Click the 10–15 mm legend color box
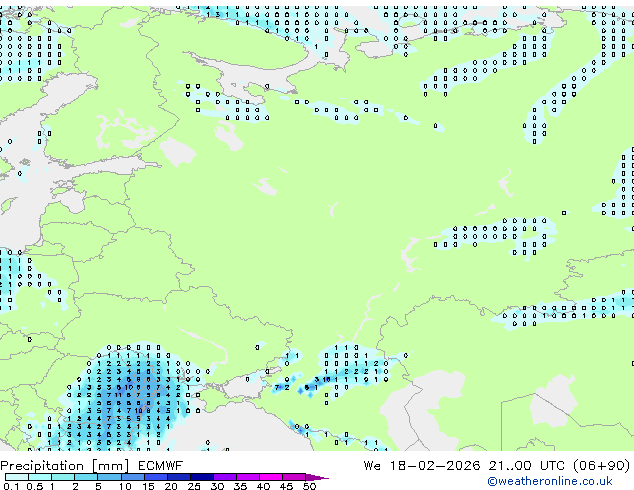 point(133,477)
